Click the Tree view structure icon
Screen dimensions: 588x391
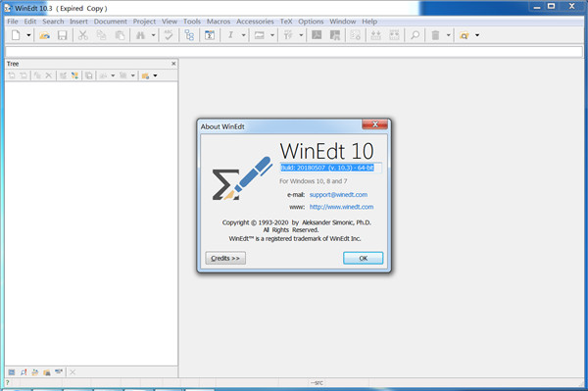click(x=189, y=35)
